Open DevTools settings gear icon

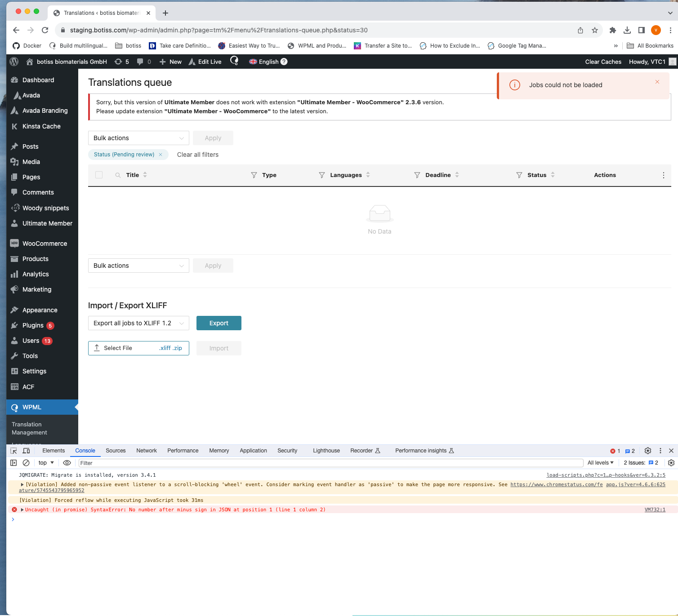click(x=648, y=451)
